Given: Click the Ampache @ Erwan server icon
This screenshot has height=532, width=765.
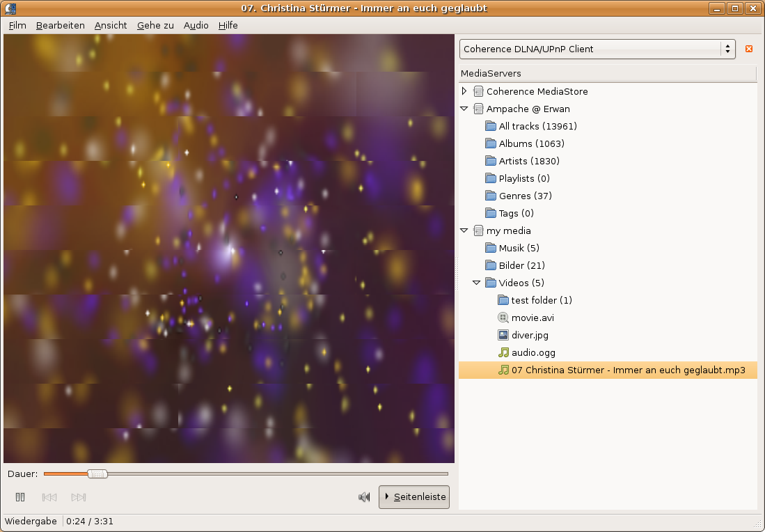Looking at the screenshot, I should (479, 109).
